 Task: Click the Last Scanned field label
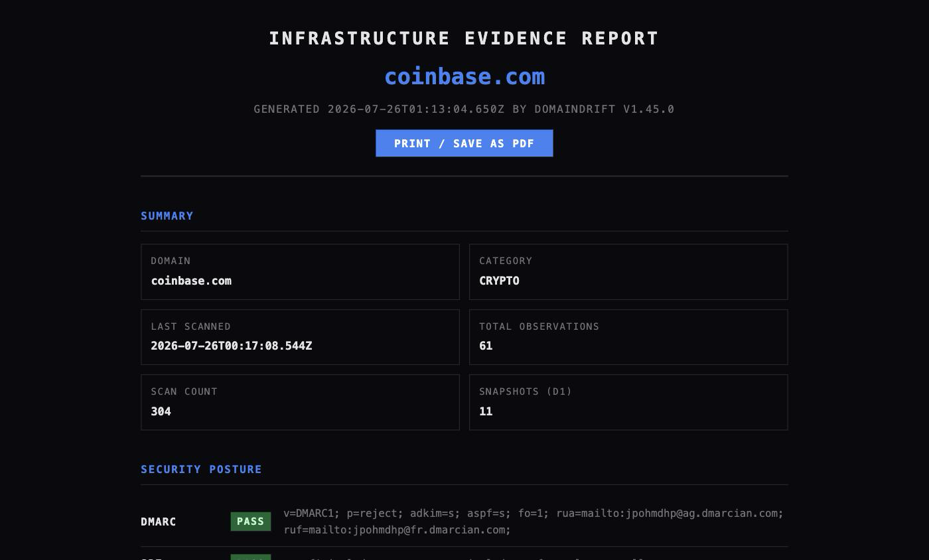(x=190, y=326)
